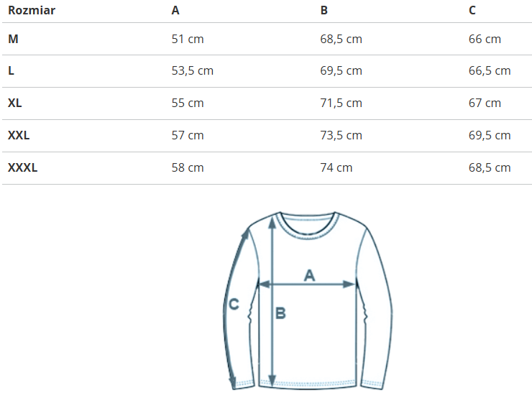Click the 73,5 cm cell for XXL
This screenshot has height=393, width=532.
coord(341,135)
